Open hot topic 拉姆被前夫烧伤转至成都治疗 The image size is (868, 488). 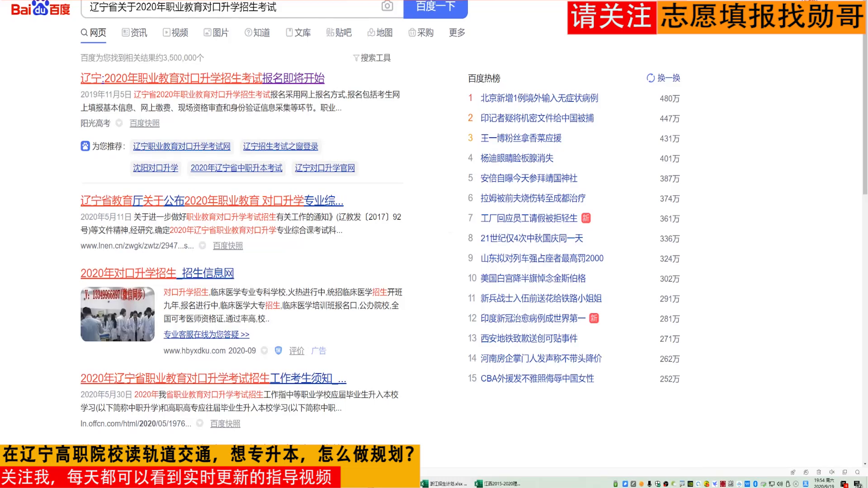[x=533, y=198]
